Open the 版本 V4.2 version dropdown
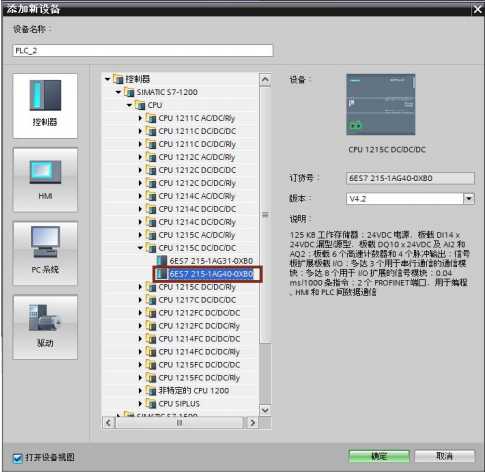The image size is (485, 472). (469, 199)
